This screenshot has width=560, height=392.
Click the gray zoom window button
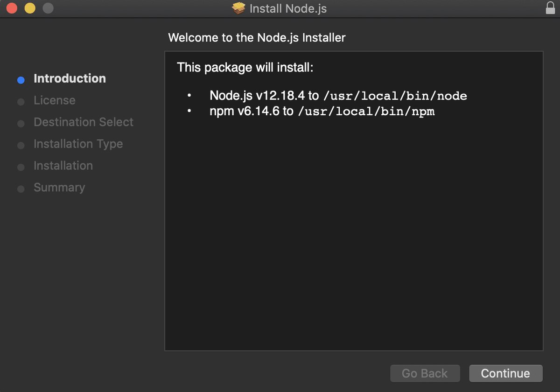click(x=48, y=8)
